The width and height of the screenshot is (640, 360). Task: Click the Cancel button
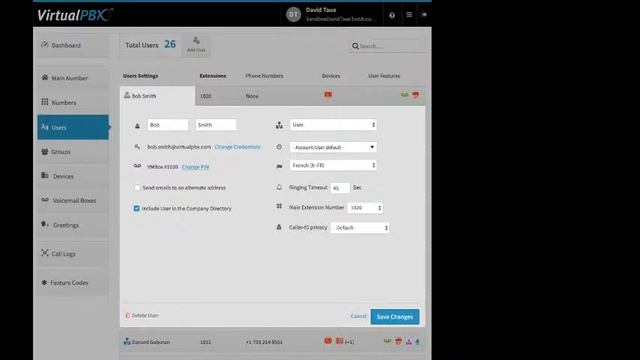(358, 316)
